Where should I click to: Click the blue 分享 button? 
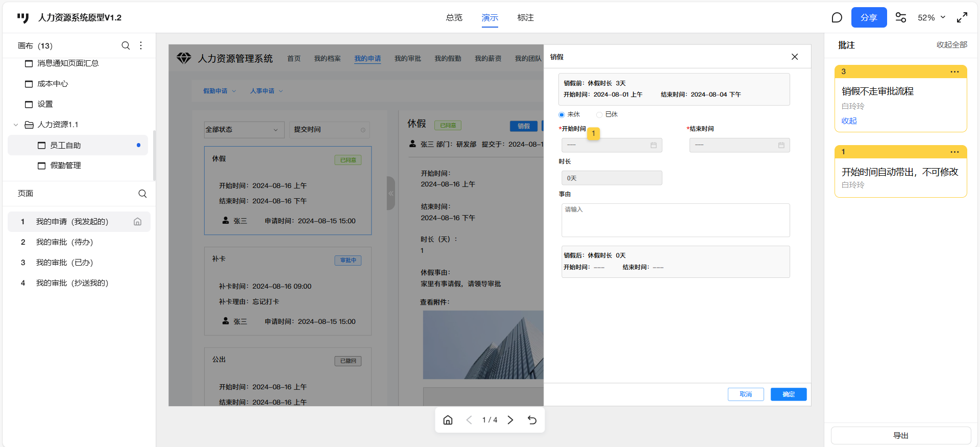869,18
